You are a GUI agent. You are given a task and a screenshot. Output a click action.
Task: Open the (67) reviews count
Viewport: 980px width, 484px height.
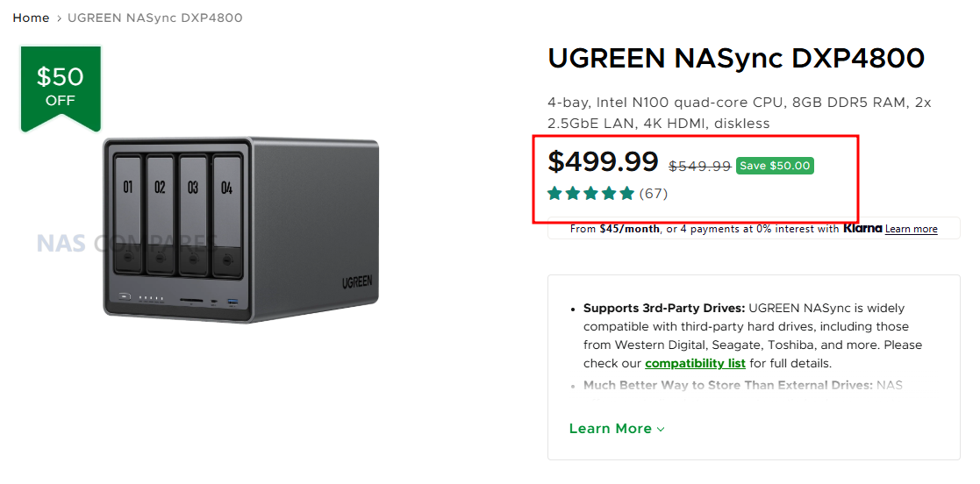[x=654, y=194]
